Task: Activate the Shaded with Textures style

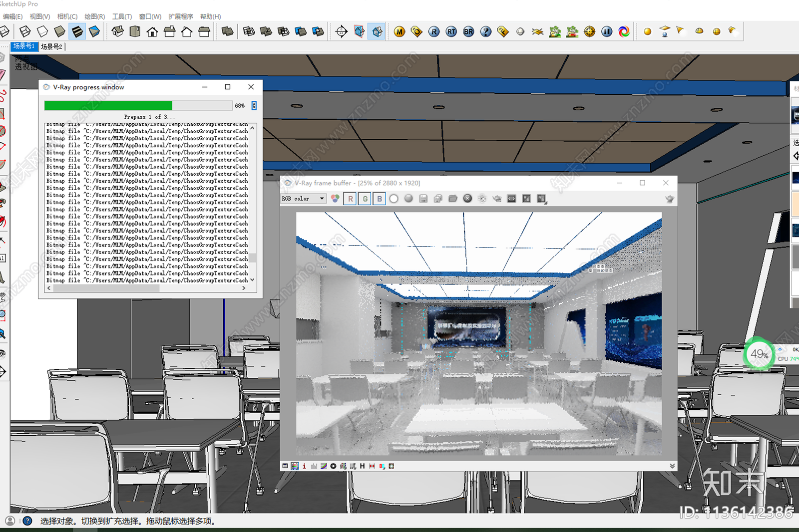Action: 77,31
